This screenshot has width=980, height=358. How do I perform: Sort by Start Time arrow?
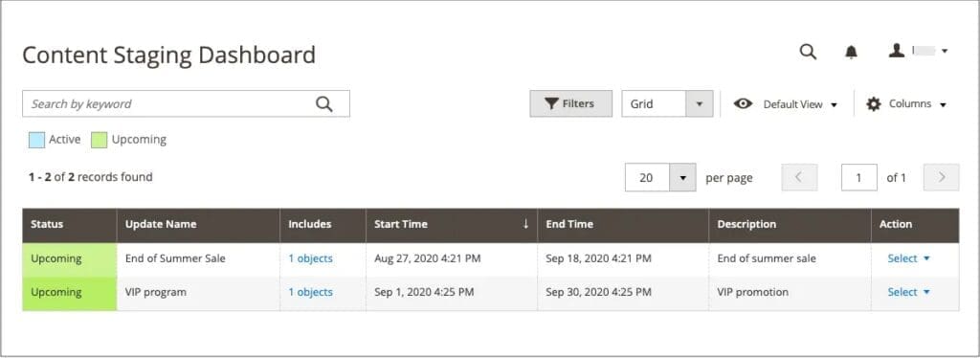525,224
